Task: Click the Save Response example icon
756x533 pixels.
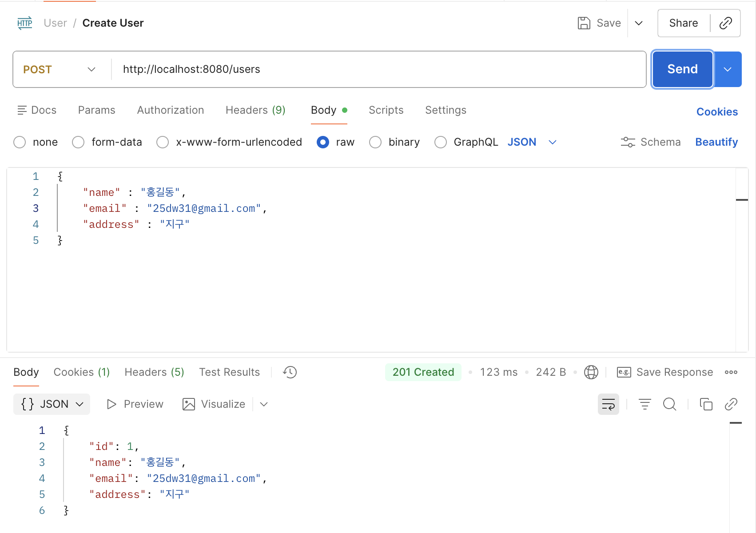Action: coord(624,372)
